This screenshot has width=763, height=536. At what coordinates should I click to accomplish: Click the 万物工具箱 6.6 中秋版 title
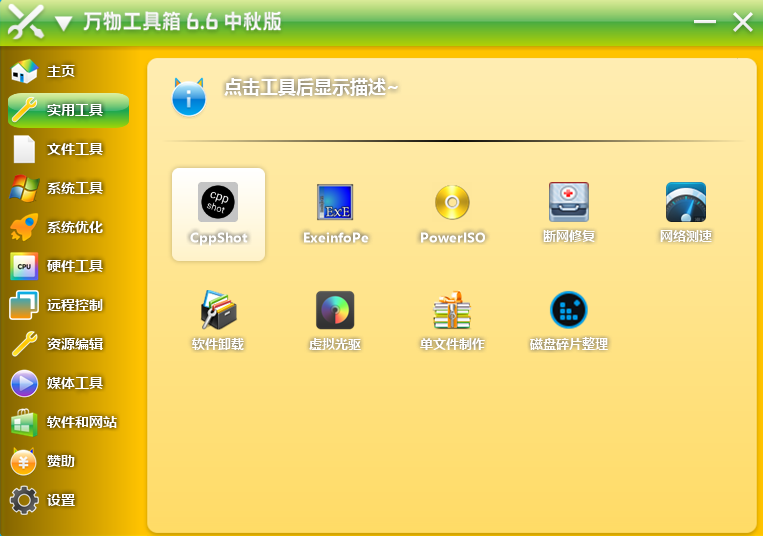[x=182, y=21]
